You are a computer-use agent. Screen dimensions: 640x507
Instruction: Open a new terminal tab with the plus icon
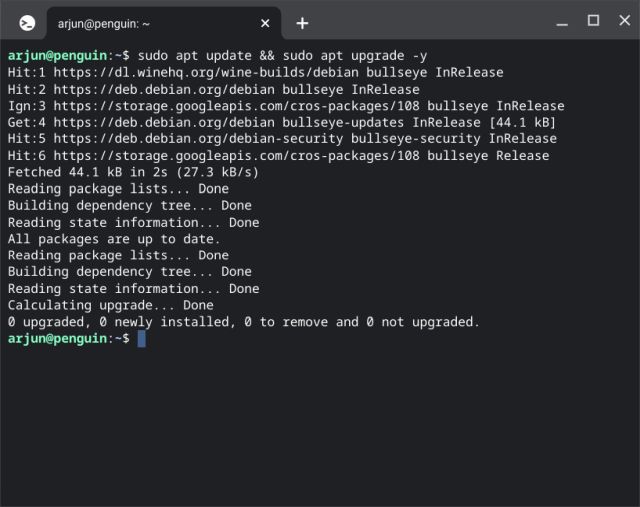(302, 23)
